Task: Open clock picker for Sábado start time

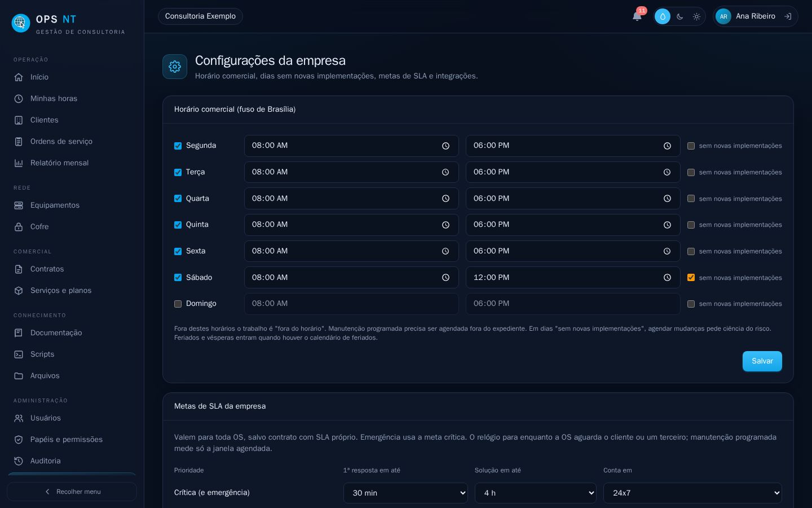Action: point(445,278)
